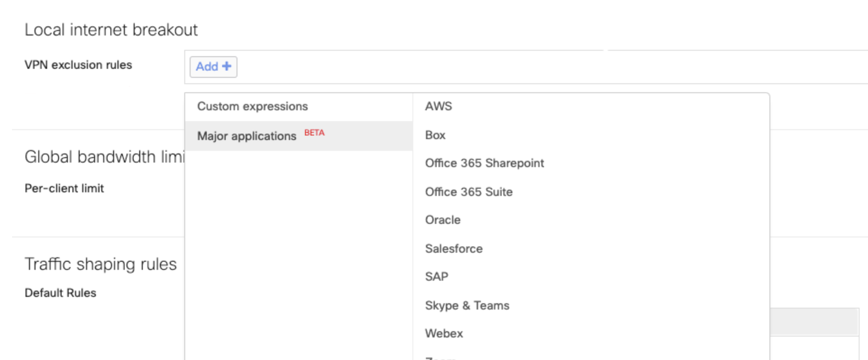
Task: Click the gray header row under Default Rules
Action: point(815,322)
